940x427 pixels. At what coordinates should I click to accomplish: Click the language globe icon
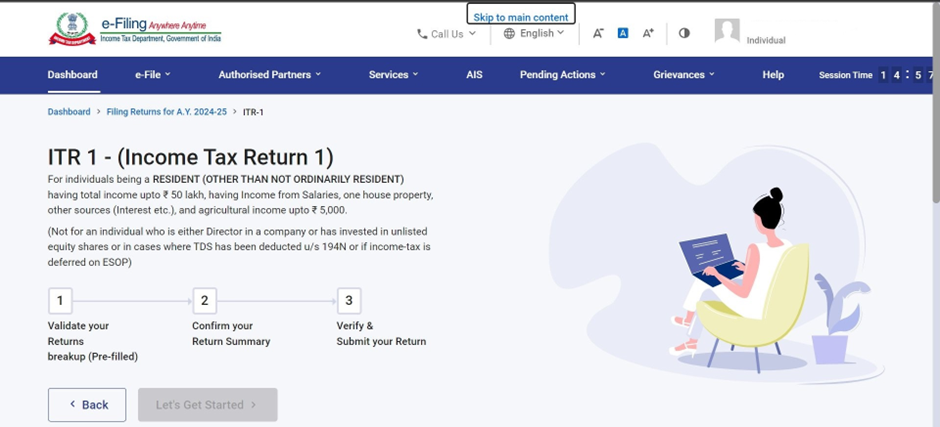tap(509, 33)
